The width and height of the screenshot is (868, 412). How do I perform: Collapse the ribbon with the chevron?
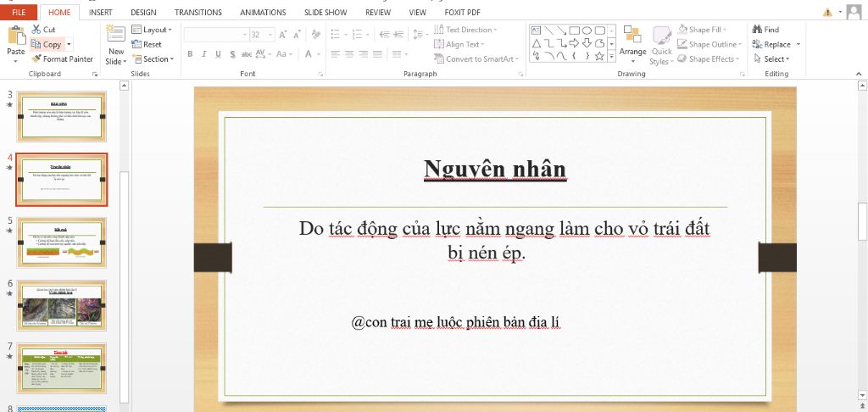pyautogui.click(x=860, y=74)
